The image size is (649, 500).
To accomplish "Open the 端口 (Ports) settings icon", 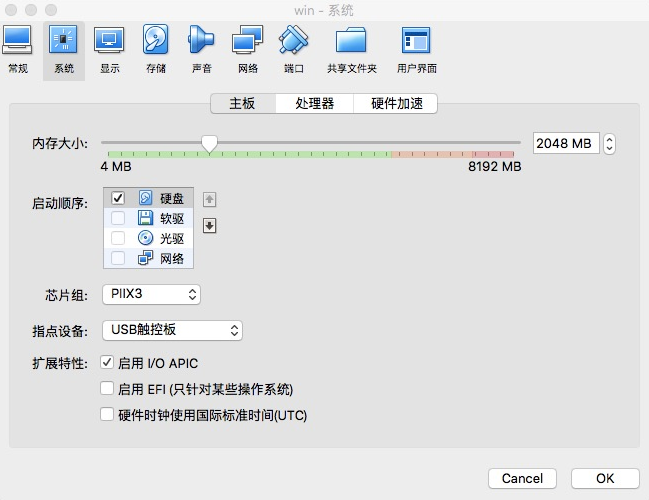I will [293, 50].
